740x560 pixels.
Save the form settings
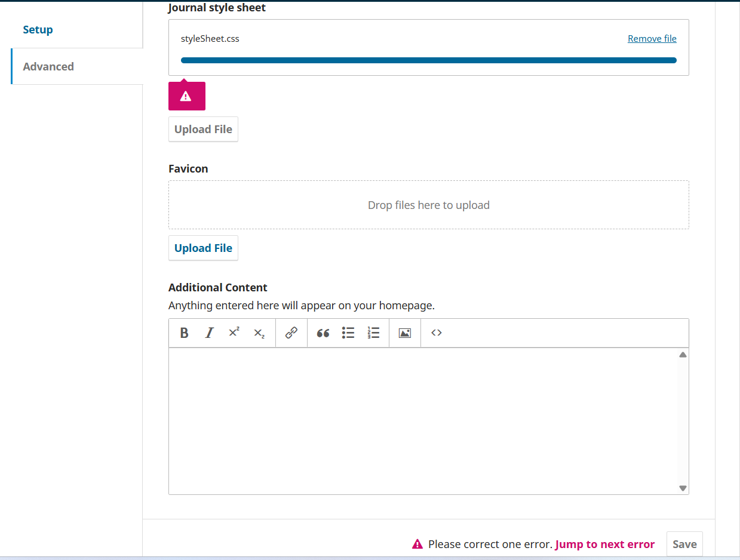(684, 544)
